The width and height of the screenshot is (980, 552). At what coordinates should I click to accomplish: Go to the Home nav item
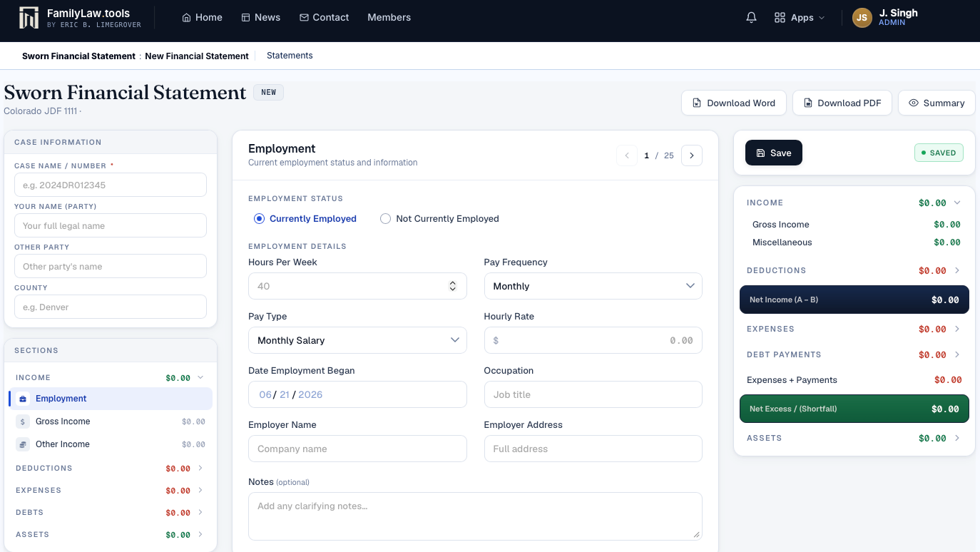(202, 18)
